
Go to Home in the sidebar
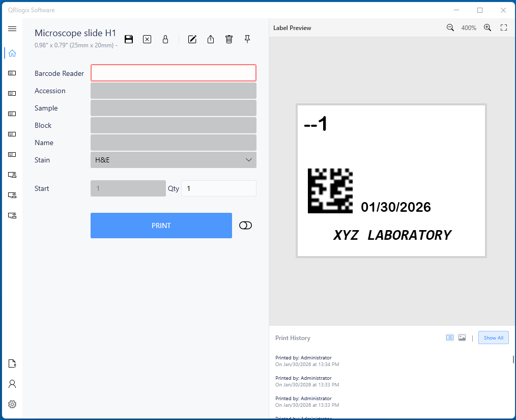(12, 53)
